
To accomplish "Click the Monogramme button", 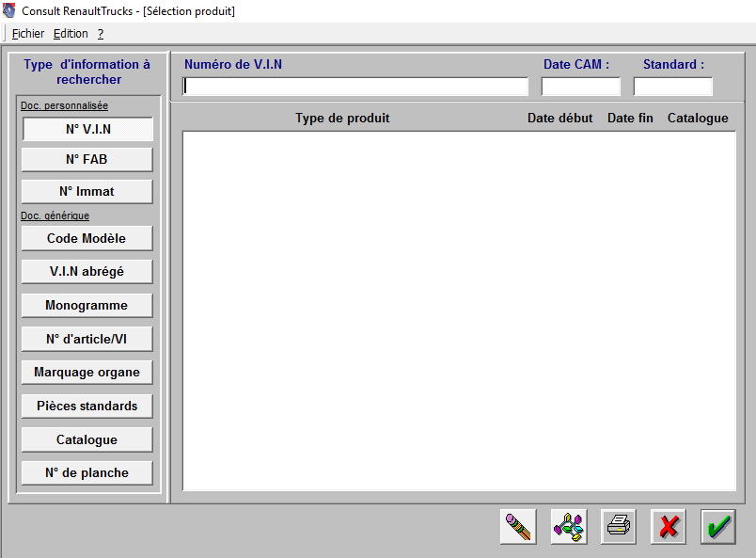I will (x=87, y=306).
